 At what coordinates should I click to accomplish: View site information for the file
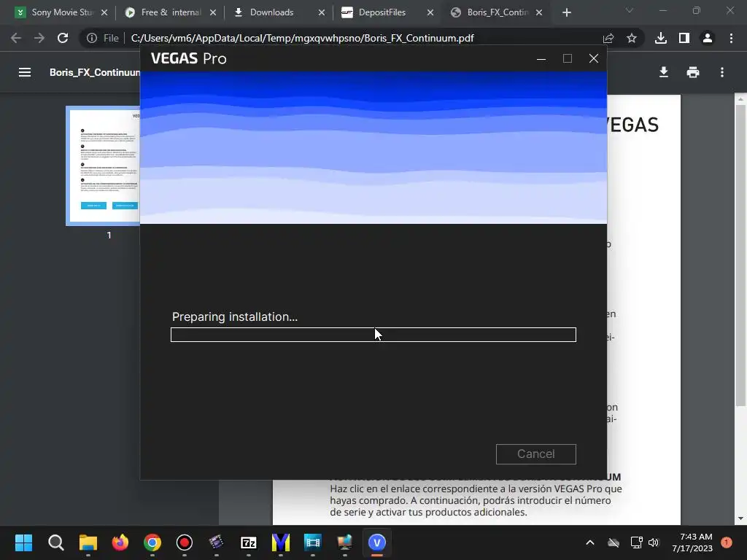click(x=92, y=38)
